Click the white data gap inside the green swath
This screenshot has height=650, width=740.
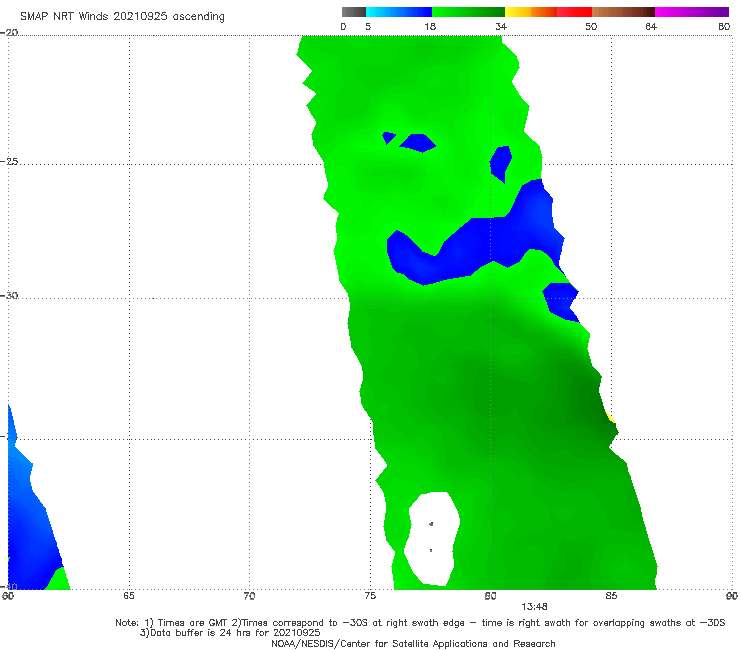(x=433, y=538)
